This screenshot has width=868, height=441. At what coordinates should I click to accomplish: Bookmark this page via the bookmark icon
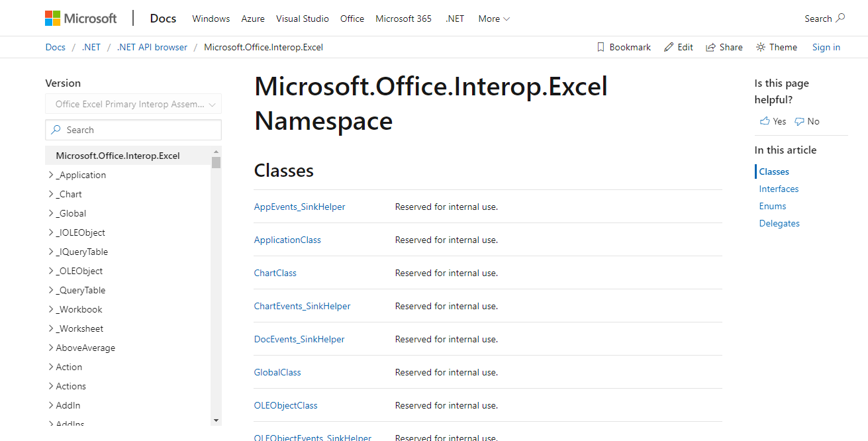(601, 47)
